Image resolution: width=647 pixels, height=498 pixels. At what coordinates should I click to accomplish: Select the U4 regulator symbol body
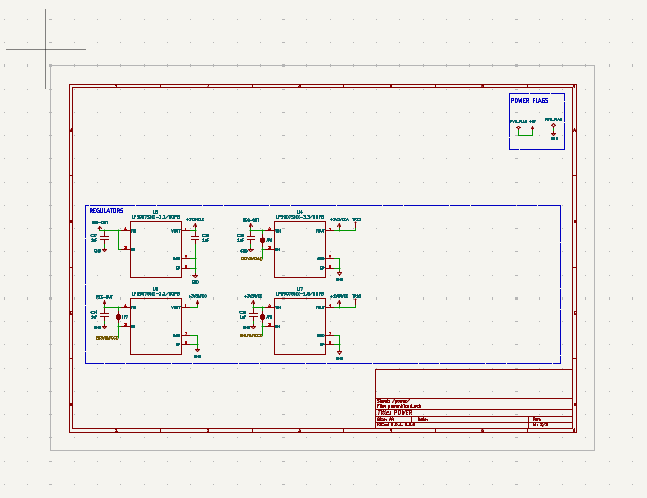tap(299, 250)
